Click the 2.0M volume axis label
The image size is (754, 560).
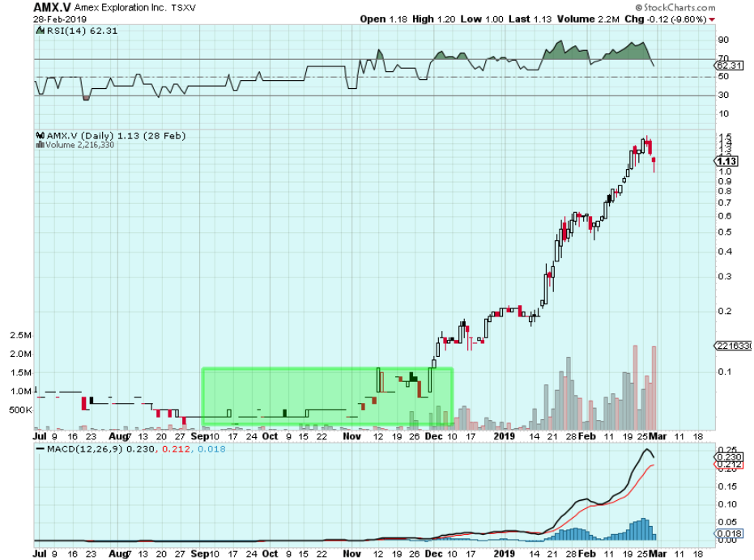[x=21, y=354]
